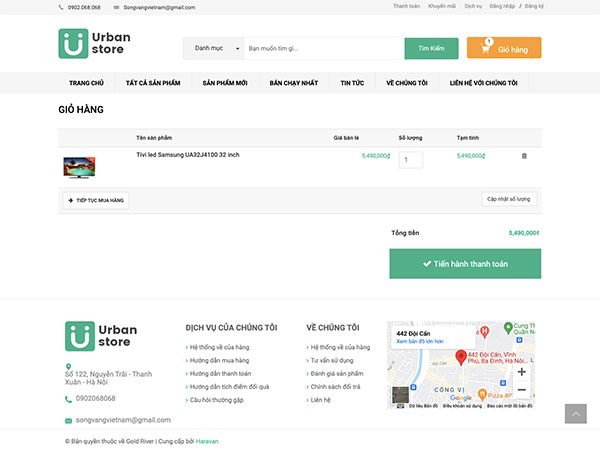Open the TRANG CHỦ menu
This screenshot has width=600, height=450.
point(86,83)
